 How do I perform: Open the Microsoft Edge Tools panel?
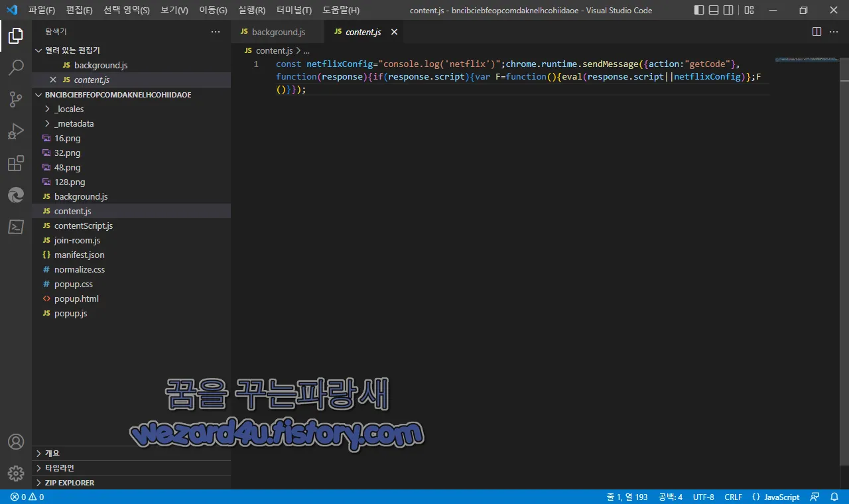(15, 195)
